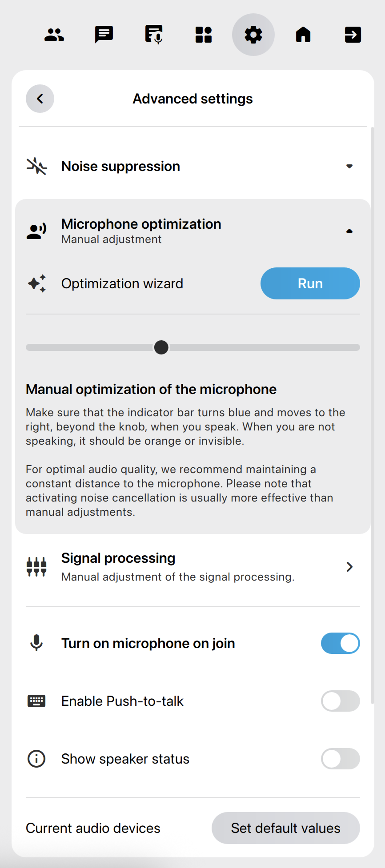Image resolution: width=385 pixels, height=868 pixels.
Task: Expand the Noise suppression dropdown arrow
Action: click(x=349, y=166)
